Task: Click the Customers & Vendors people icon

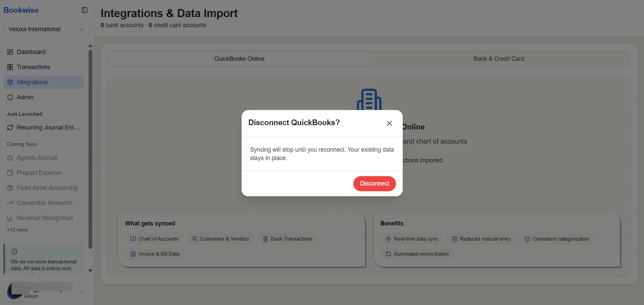Action: pos(195,239)
